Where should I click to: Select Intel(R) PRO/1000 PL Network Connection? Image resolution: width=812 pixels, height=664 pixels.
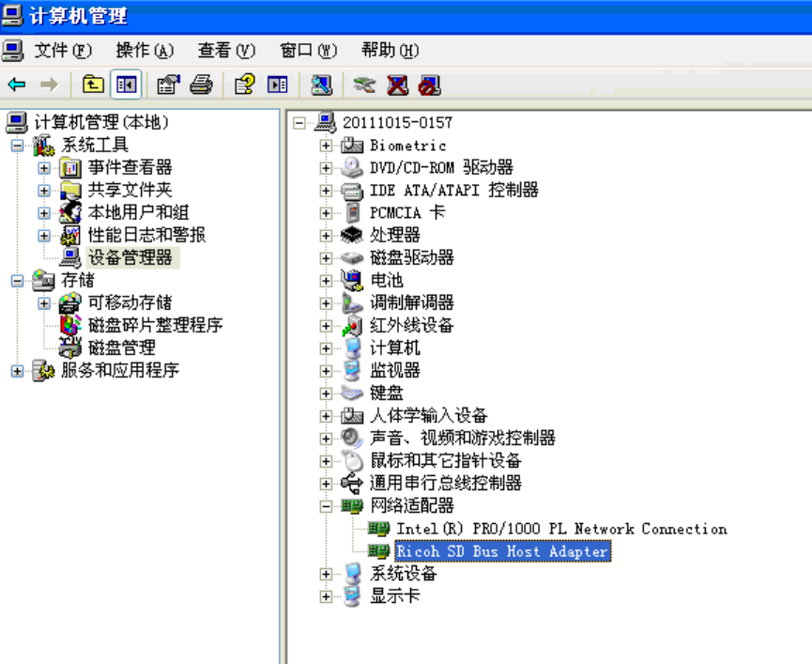point(561,529)
